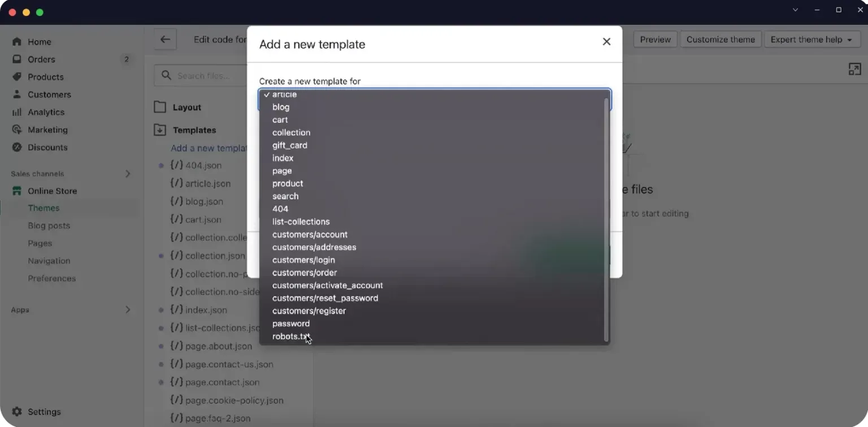Click the window title bar chevron dropdown
Image resolution: width=868 pixels, height=427 pixels.
pos(795,10)
